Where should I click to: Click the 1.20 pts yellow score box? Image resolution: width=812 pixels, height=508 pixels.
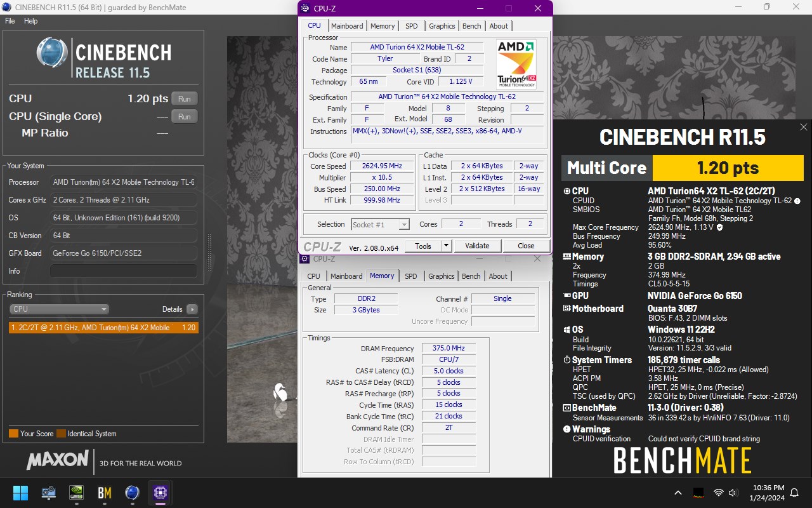(728, 168)
